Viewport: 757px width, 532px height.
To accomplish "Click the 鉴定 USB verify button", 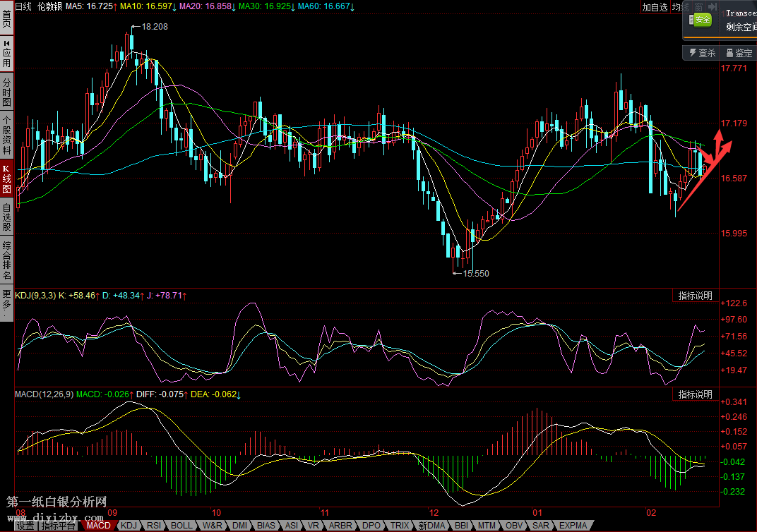I will point(737,53).
